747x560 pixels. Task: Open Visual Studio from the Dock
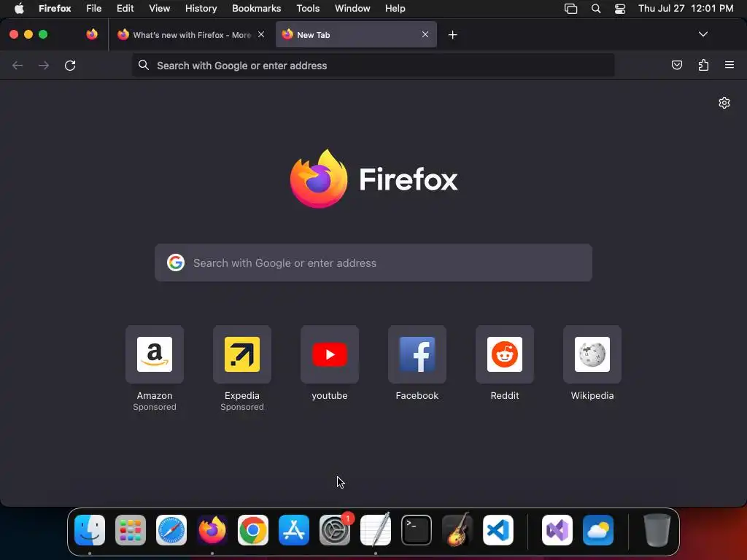click(x=557, y=529)
